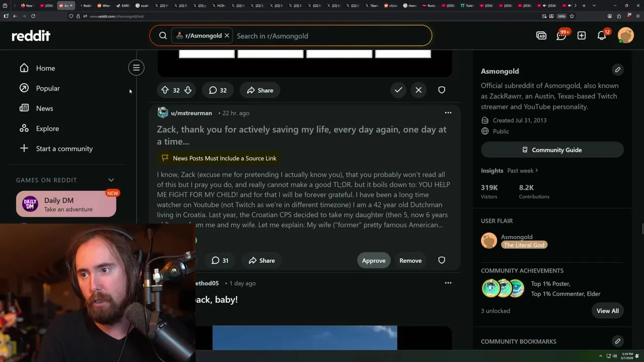The width and height of the screenshot is (644, 362).
Task: Click the 8.2K Contributions stat
Action: click(x=534, y=191)
